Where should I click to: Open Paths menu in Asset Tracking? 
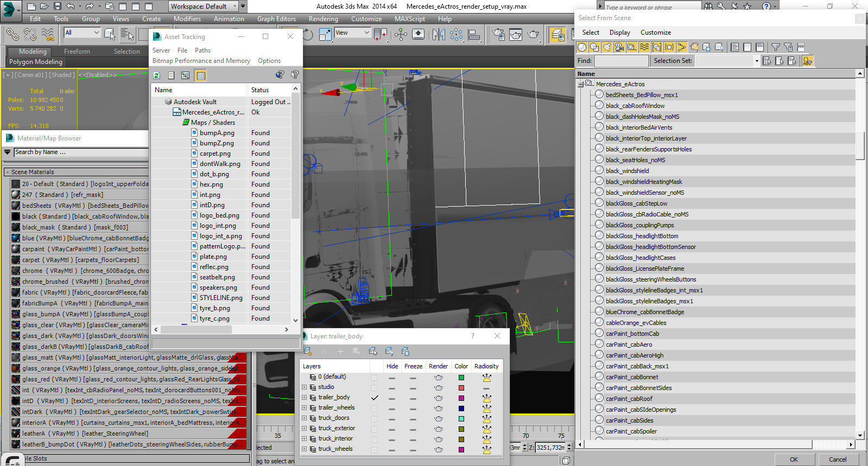[x=202, y=50]
